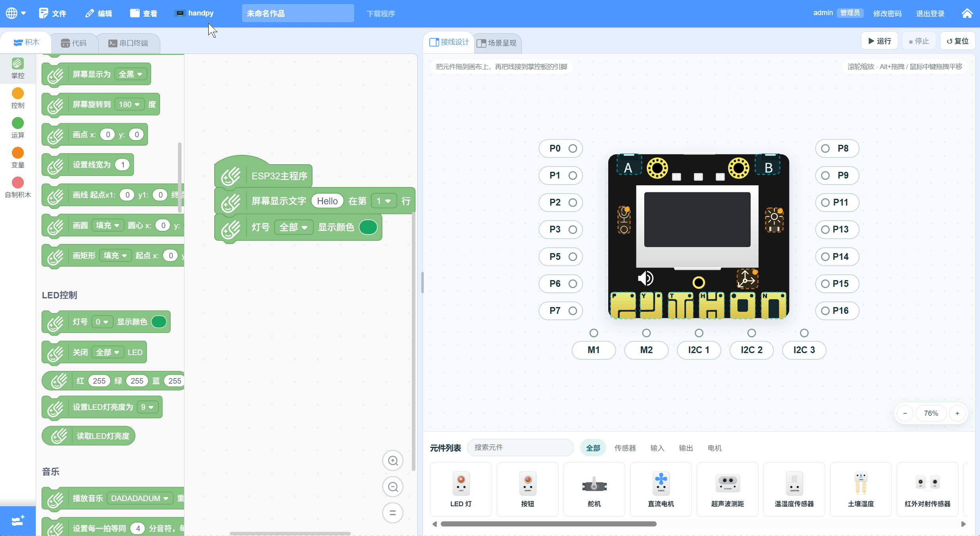This screenshot has height=536, width=980.
Task: Click the light sensor icon on the board
Action: click(774, 219)
